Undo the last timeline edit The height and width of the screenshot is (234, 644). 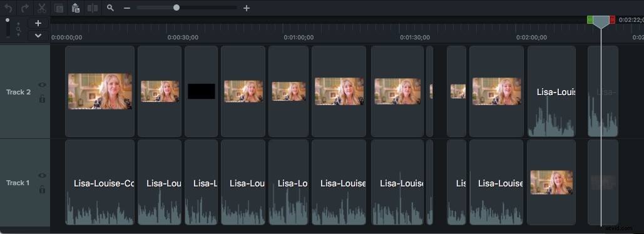8,8
